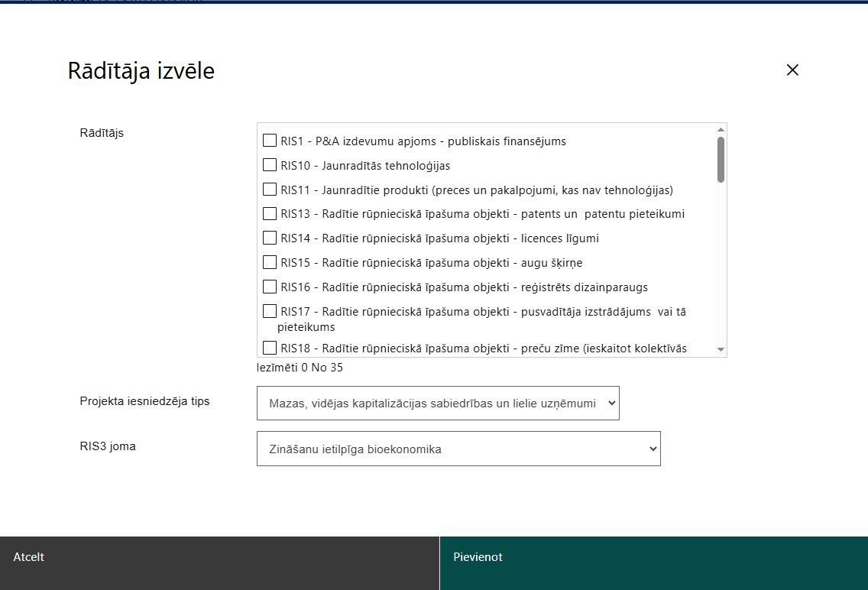Click the Pievienot button
The width and height of the screenshot is (868, 590).
(x=654, y=563)
